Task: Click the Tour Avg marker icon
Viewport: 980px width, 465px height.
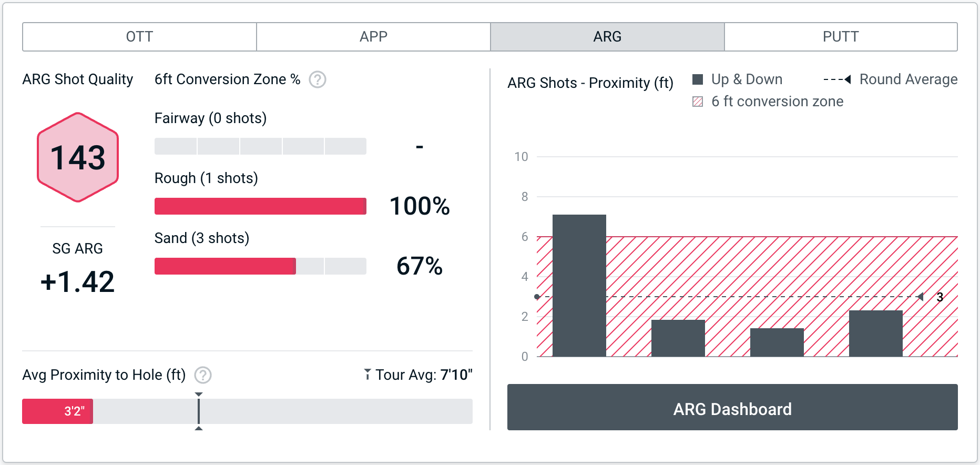Action: click(367, 375)
